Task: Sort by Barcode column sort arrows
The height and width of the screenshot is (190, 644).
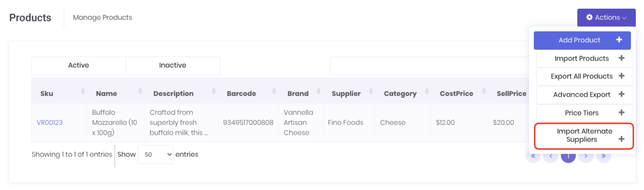Action: pos(274,91)
